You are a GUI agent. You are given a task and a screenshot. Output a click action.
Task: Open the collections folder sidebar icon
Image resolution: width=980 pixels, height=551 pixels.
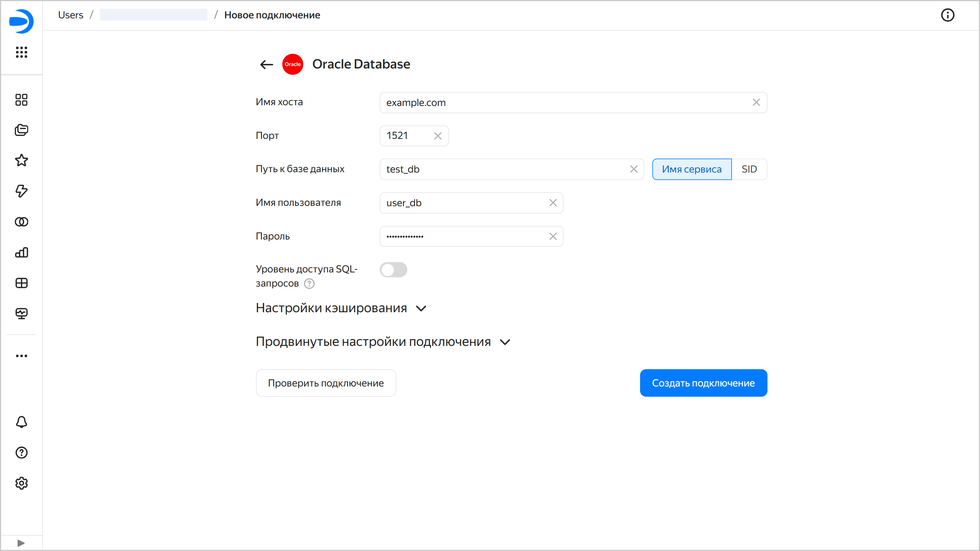(21, 130)
